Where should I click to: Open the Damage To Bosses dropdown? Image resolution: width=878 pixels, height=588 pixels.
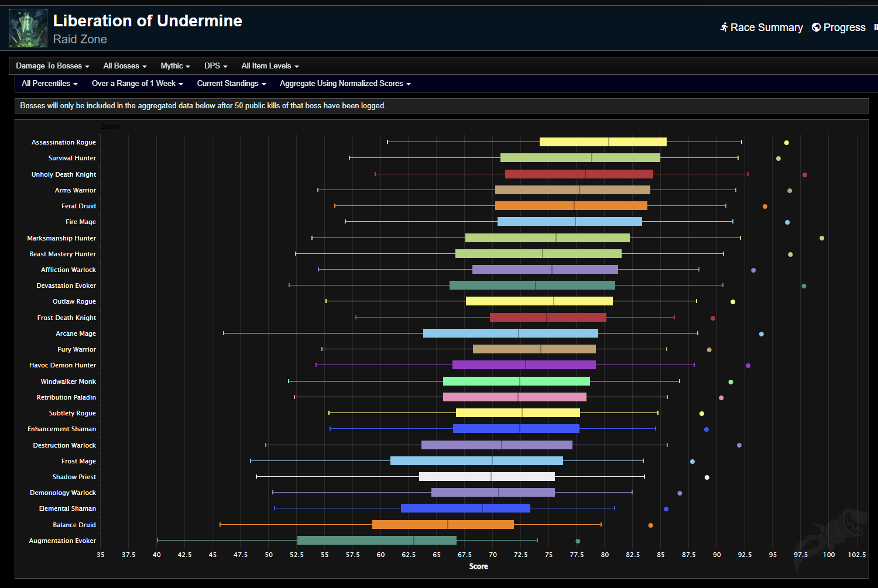52,66
